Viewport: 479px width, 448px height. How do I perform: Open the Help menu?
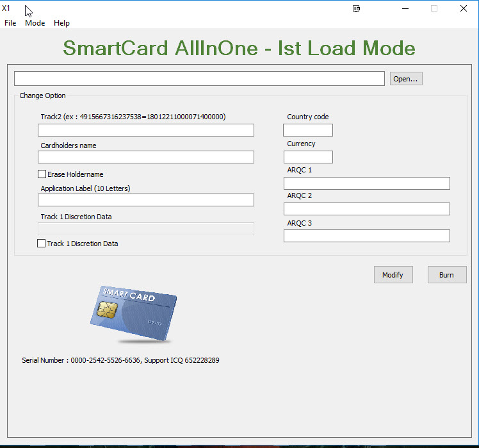(x=61, y=23)
